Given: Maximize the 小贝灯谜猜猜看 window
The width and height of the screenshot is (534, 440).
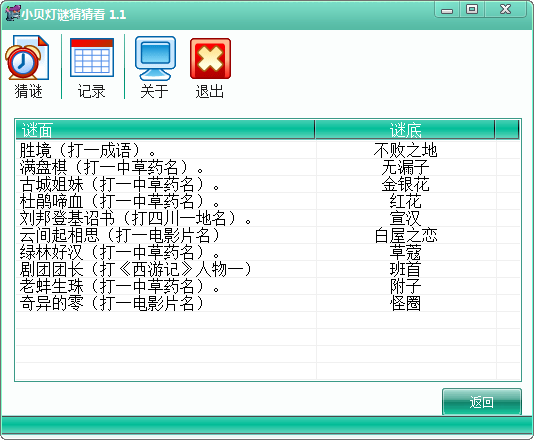Looking at the screenshot, I should (472, 9).
